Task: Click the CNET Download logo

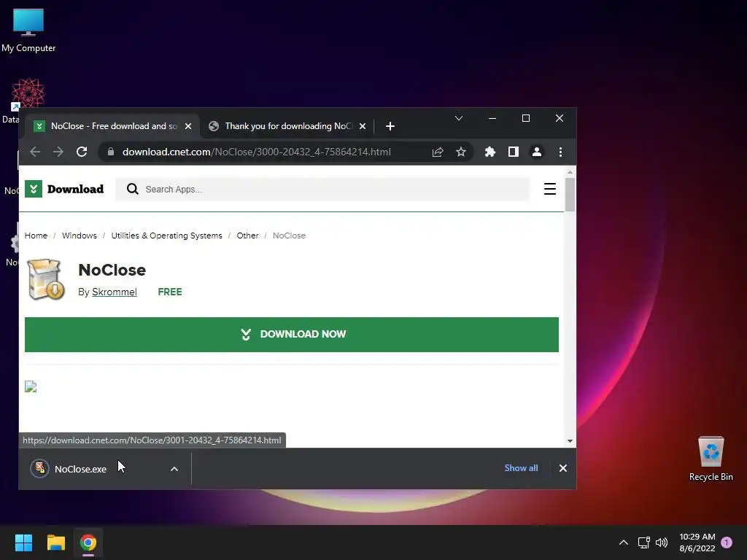Action: [x=64, y=189]
